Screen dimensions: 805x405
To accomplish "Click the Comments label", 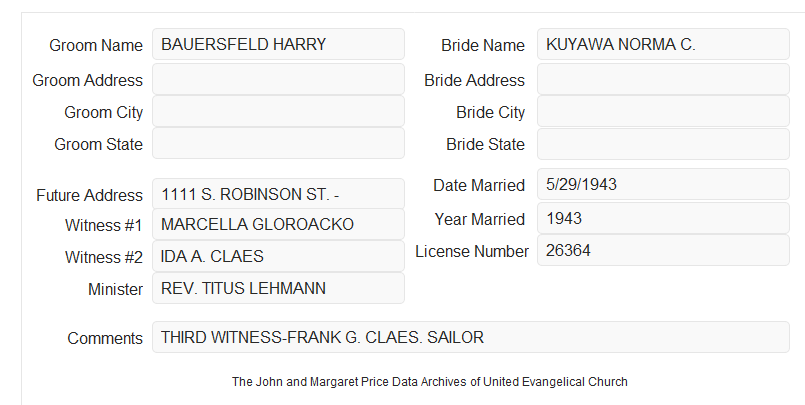I will tap(105, 338).
